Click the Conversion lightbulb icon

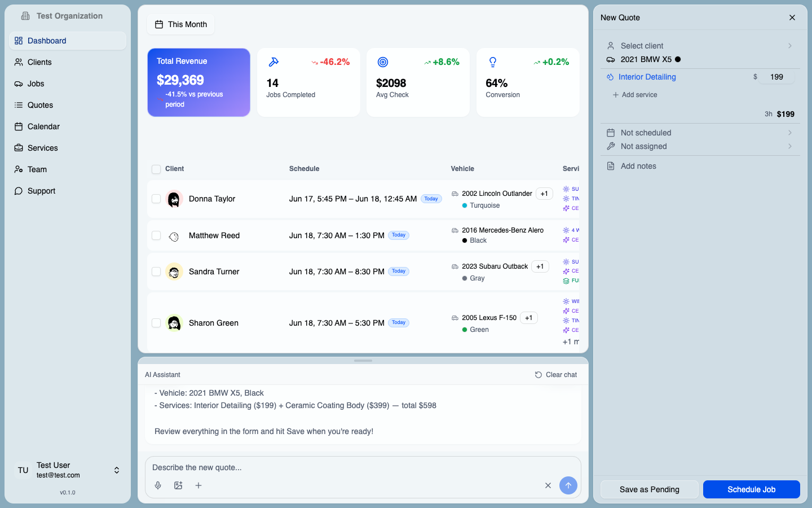493,62
